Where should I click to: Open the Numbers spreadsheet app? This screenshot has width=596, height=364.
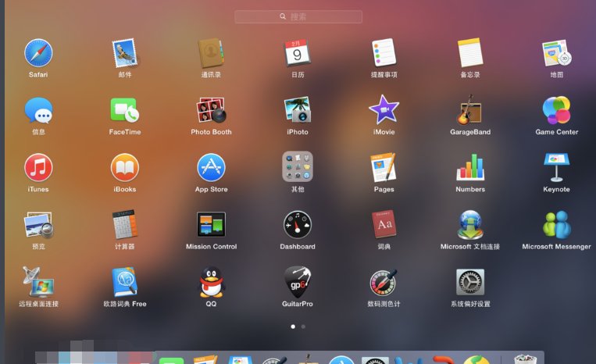(470, 167)
